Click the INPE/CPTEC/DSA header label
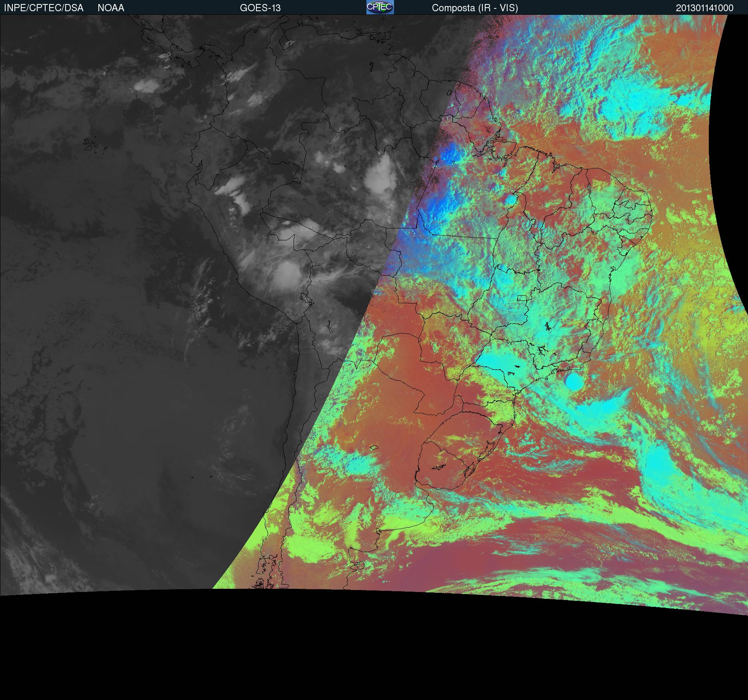 [x=44, y=8]
